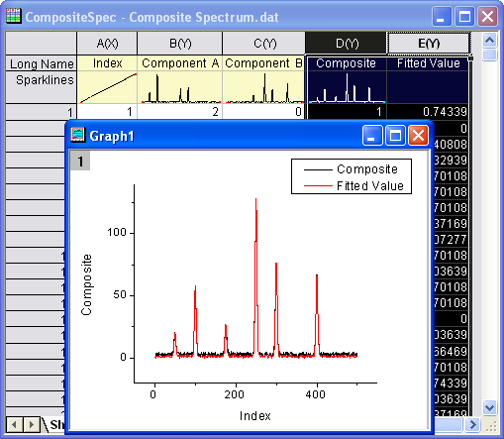The width and height of the screenshot is (504, 439).
Task: Click the Composite column sparkline
Action: click(x=347, y=87)
